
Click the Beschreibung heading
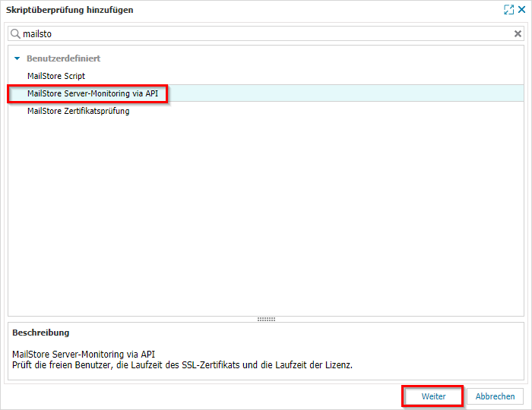(x=41, y=333)
